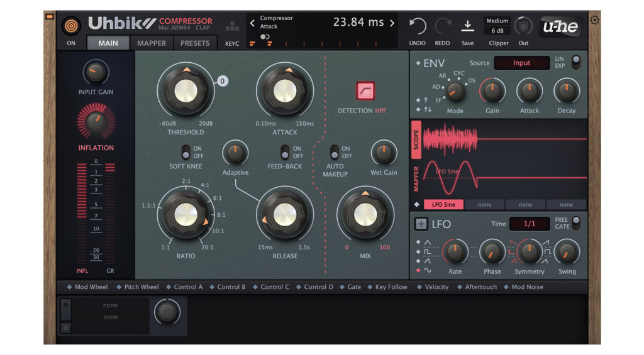Click the KEYC grid icon

(232, 27)
